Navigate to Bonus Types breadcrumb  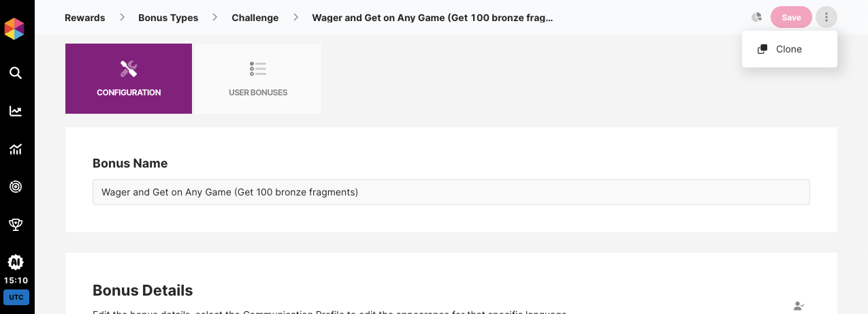pyautogui.click(x=168, y=18)
